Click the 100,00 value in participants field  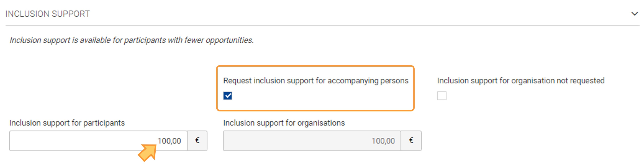pos(169,141)
